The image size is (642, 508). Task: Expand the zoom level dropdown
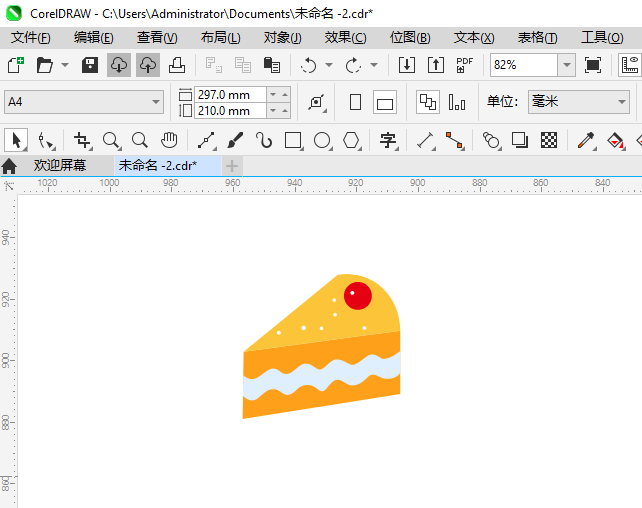point(567,65)
